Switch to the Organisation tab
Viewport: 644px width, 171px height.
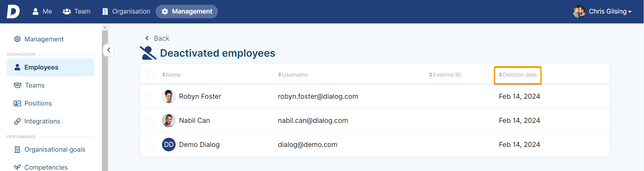126,12
